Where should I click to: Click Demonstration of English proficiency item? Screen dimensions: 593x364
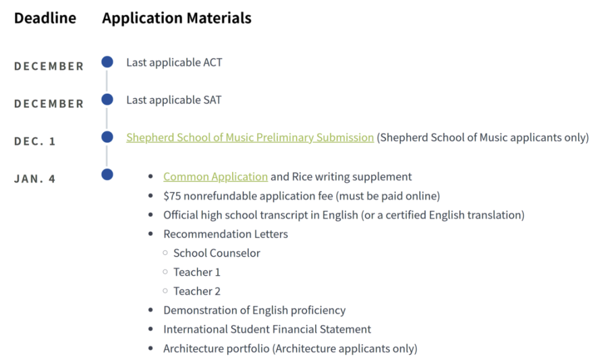click(x=254, y=310)
